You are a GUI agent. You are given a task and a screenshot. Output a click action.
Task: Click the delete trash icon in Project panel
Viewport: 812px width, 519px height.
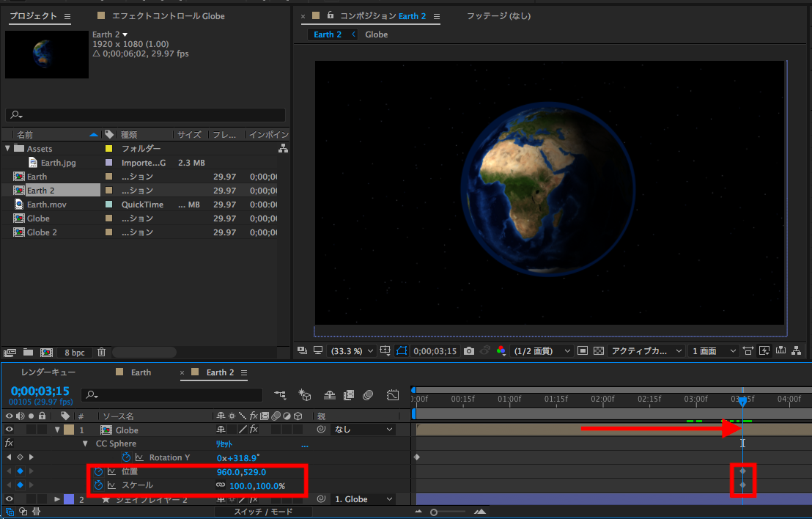click(102, 353)
